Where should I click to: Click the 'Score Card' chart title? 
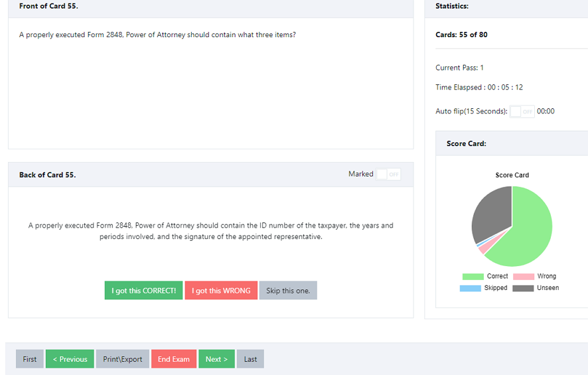click(512, 175)
